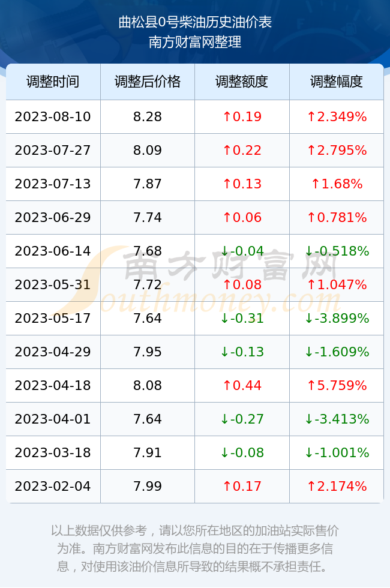Click the red up arrow 0.19 value
390x588 pixels.
tap(242, 116)
